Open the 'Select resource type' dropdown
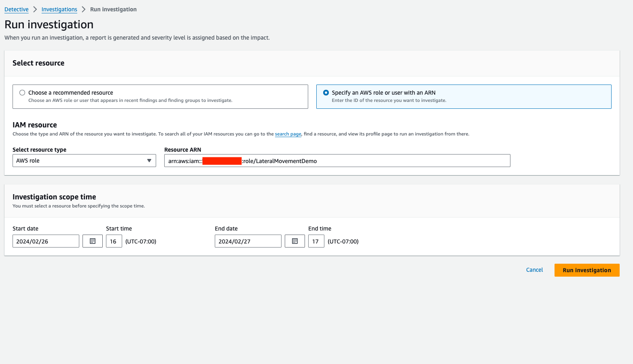633x364 pixels. [x=84, y=160]
